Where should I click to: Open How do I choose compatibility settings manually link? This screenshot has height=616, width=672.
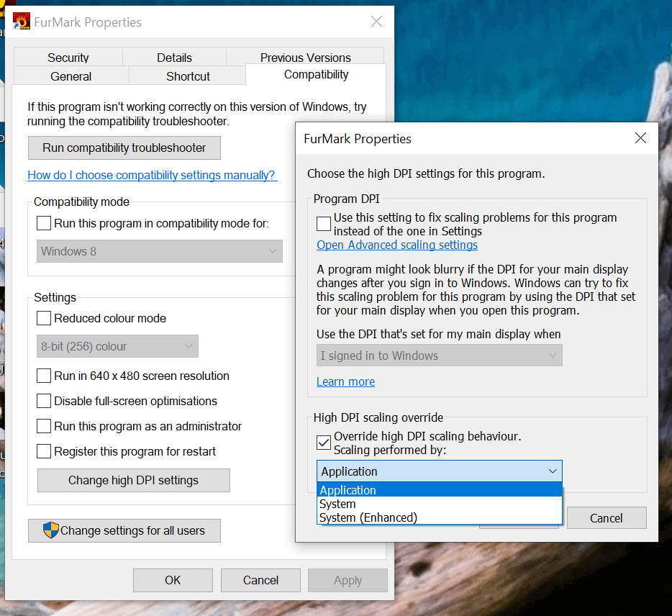point(152,175)
